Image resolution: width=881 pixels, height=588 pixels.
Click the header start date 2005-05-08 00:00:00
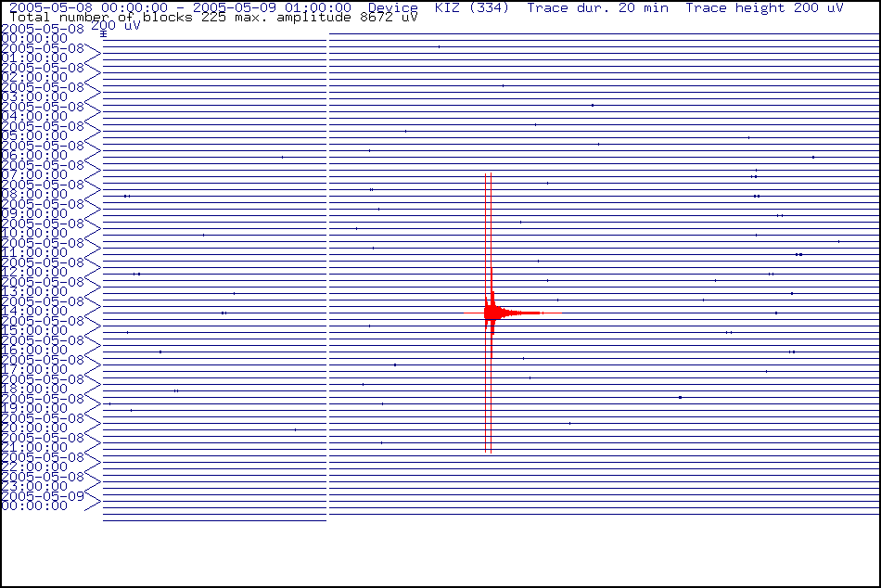(89, 7)
